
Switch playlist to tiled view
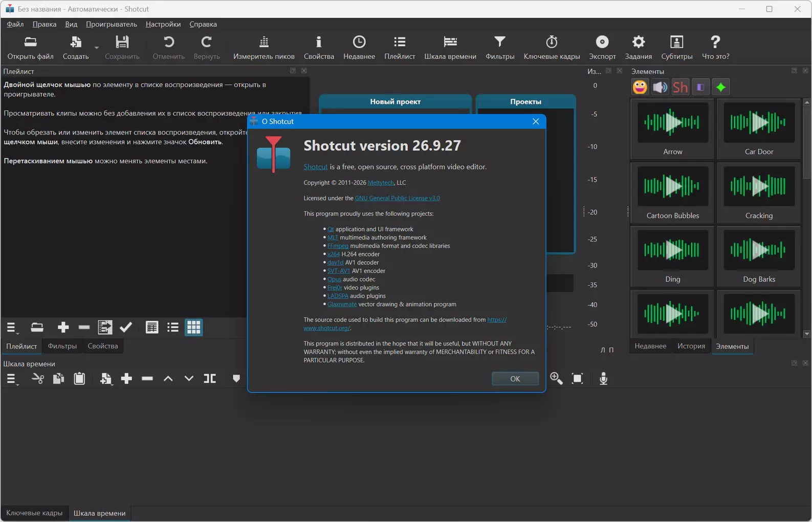[172, 328]
